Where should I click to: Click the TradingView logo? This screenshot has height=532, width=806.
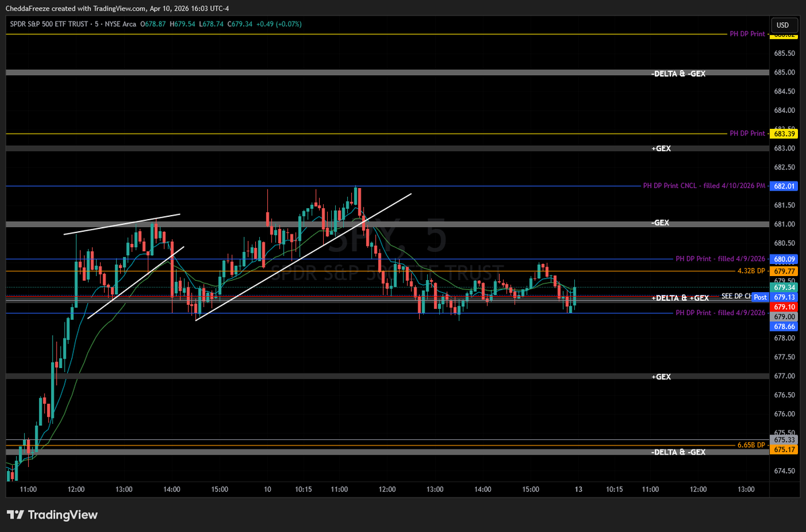click(52, 515)
